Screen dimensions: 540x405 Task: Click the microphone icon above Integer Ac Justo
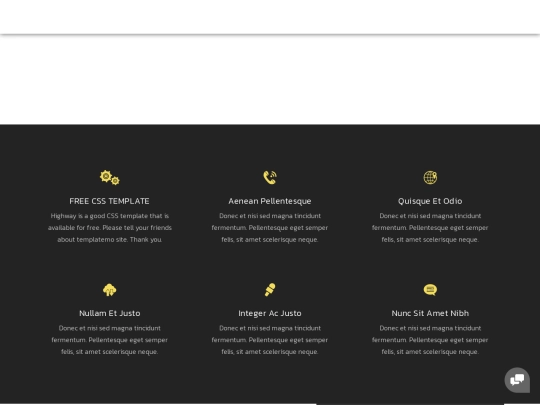click(270, 290)
